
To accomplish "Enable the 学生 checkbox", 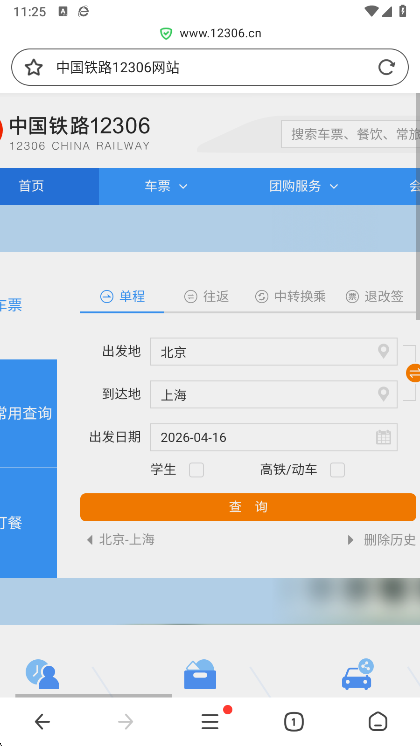I will click(x=196, y=470).
